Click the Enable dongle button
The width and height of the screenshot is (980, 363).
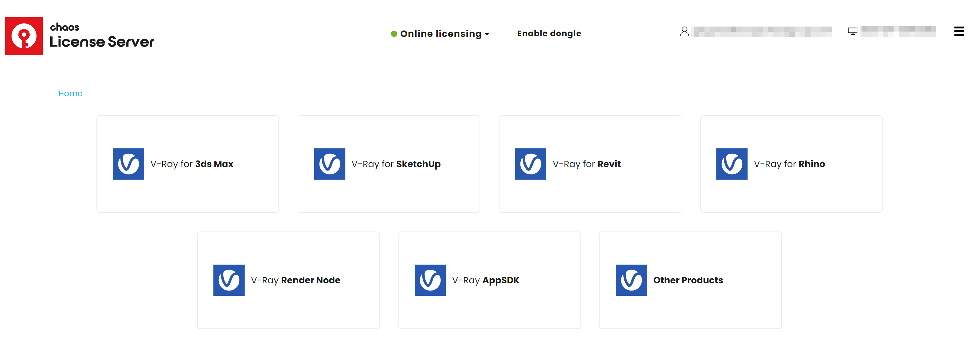point(549,33)
